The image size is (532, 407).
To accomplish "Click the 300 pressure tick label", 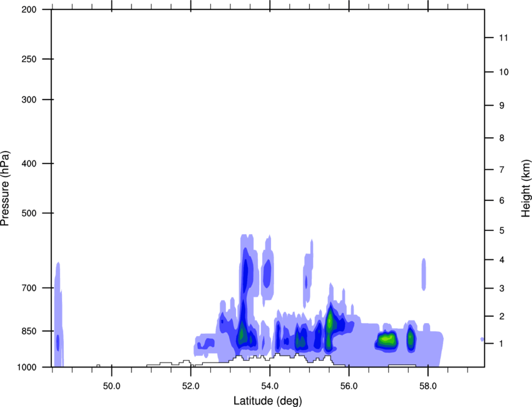I will pos(29,100).
